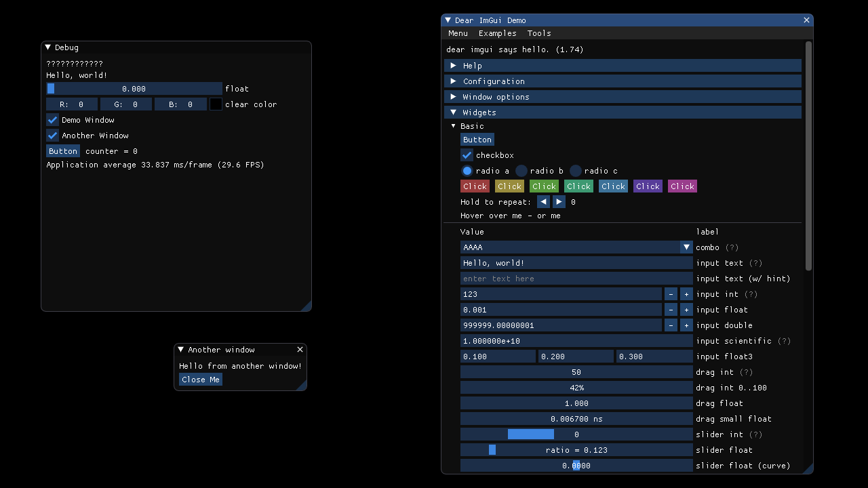
Task: Click the slider float ratio control
Action: (576, 450)
